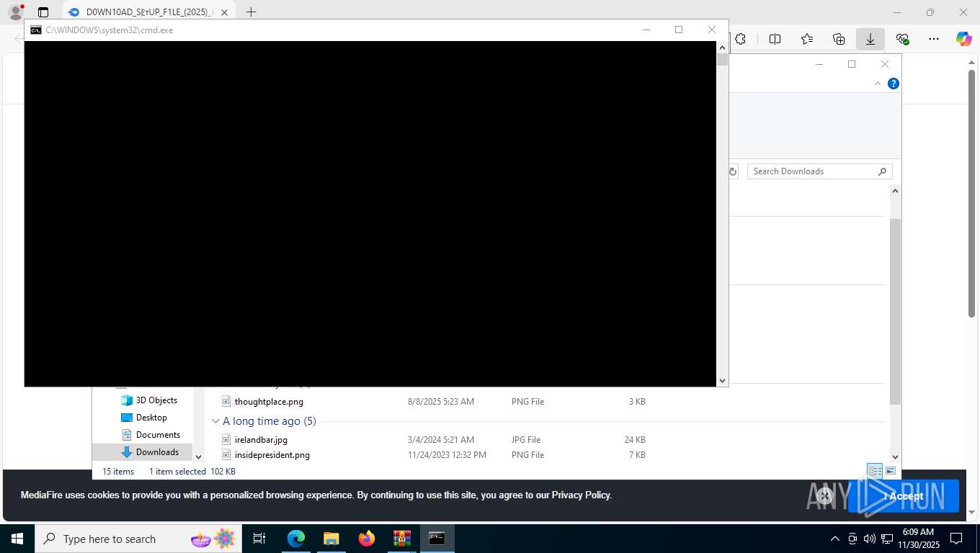980x553 pixels.
Task: Open Browser essentials heart icon
Action: coord(902,39)
